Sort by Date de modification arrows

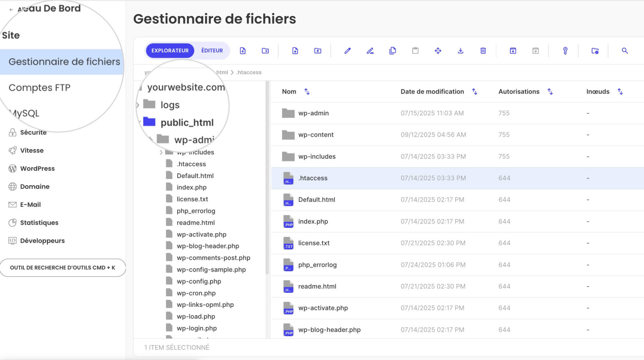click(x=475, y=91)
